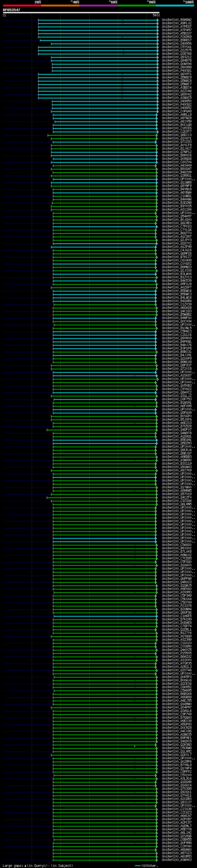The width and height of the screenshot is (197, 868).
Task: Select the UniRef100_Q16GC4 label
Action: (x=176, y=785)
